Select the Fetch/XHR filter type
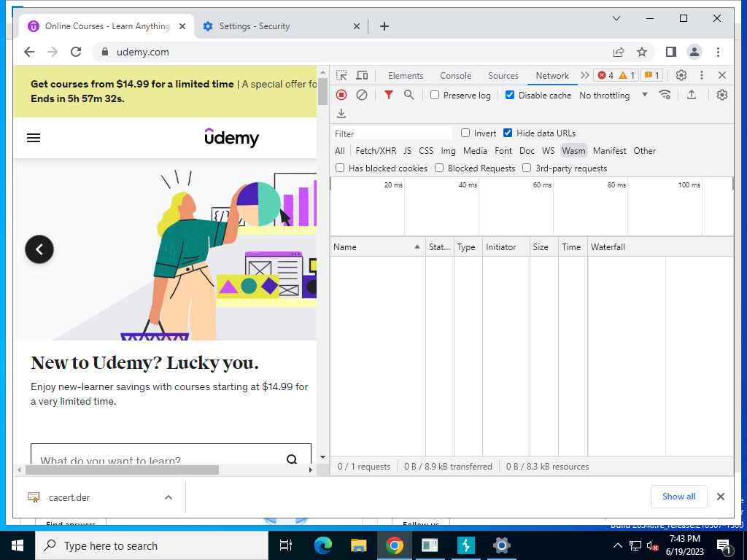Image resolution: width=747 pixels, height=560 pixels. coord(376,151)
